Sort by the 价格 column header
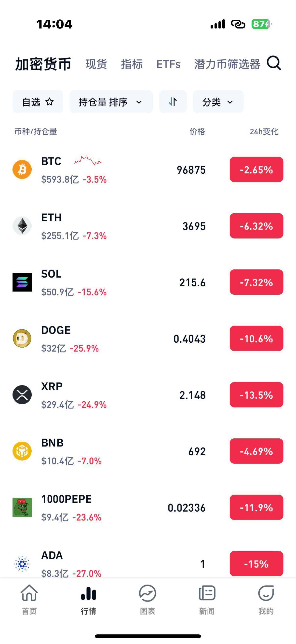The image size is (296, 644). point(197,131)
